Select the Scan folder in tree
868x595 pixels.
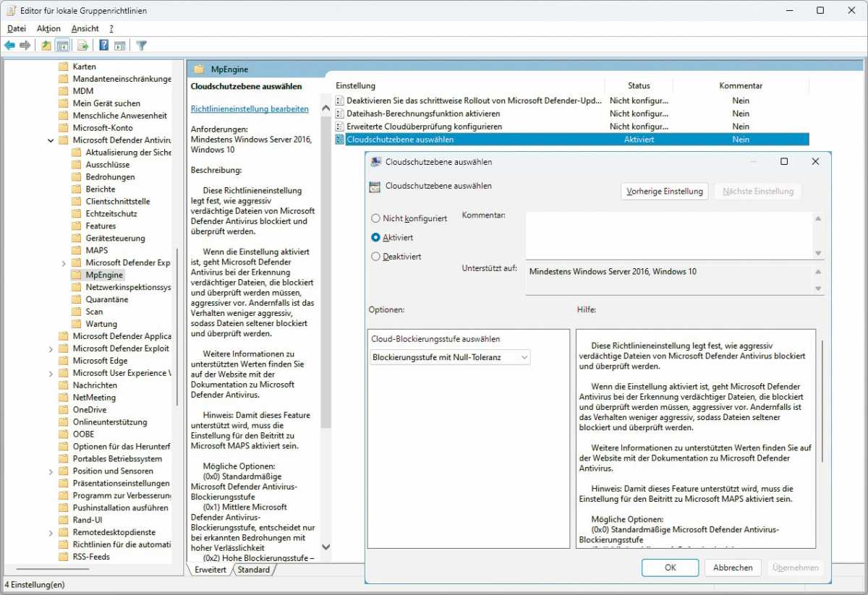tap(94, 312)
